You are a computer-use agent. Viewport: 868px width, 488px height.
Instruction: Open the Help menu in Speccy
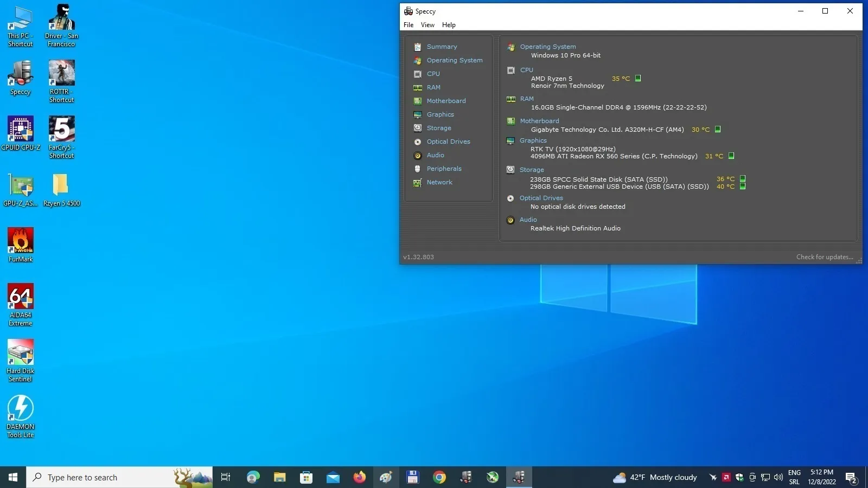(x=449, y=25)
